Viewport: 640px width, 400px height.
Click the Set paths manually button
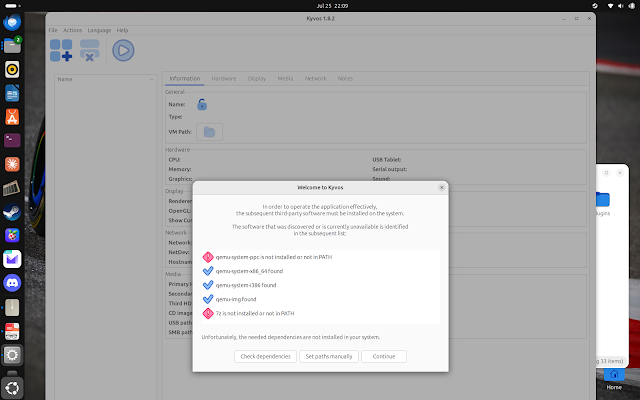click(329, 356)
